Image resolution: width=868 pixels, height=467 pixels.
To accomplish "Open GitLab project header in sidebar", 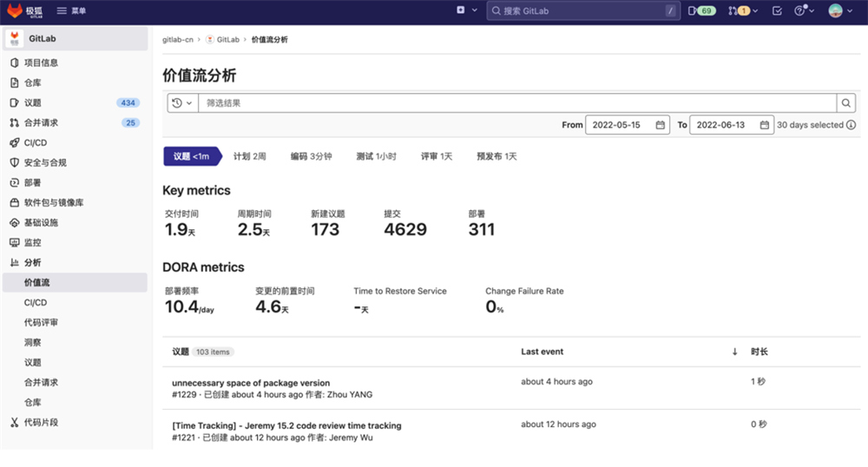I will [76, 39].
